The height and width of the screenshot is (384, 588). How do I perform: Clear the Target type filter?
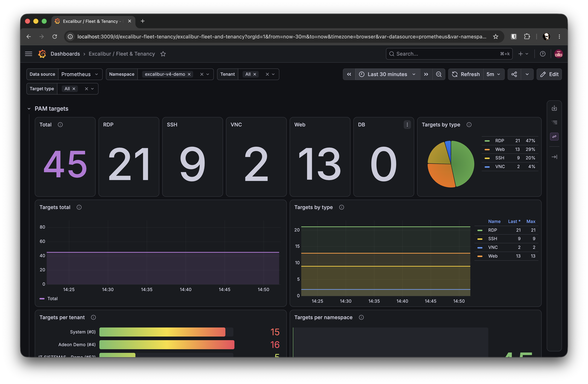[x=86, y=89]
